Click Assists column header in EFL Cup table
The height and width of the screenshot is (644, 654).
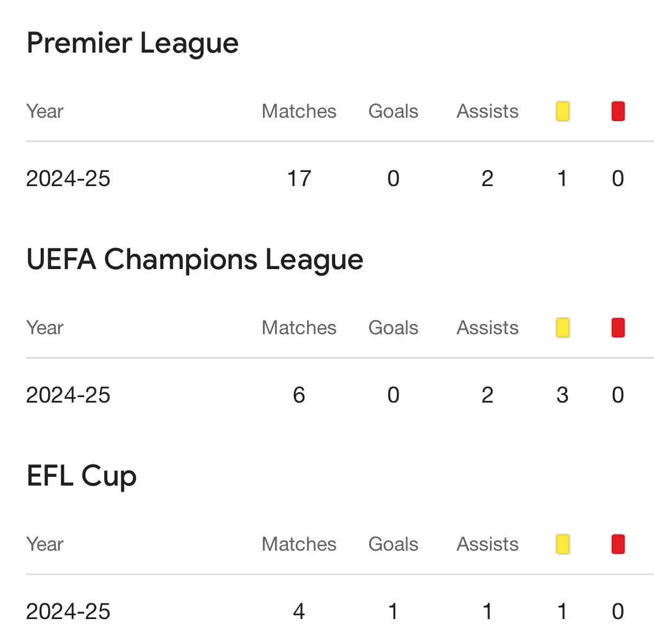click(488, 544)
